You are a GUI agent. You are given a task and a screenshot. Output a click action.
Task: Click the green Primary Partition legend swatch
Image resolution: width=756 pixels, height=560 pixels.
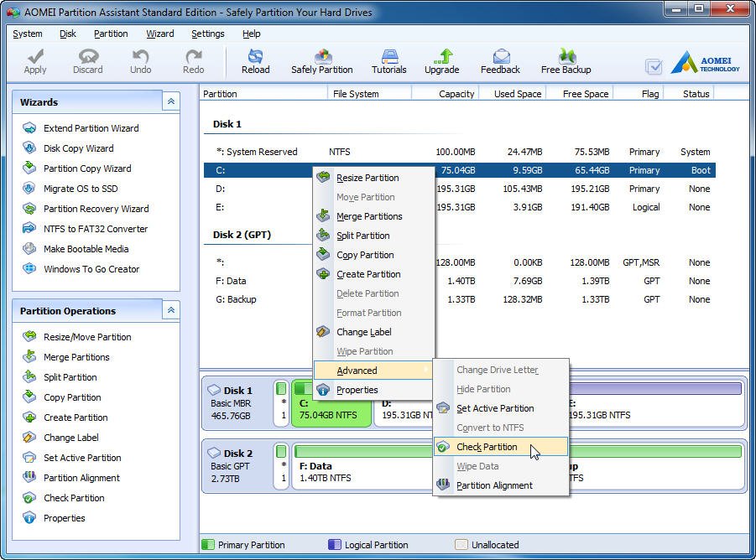(207, 545)
